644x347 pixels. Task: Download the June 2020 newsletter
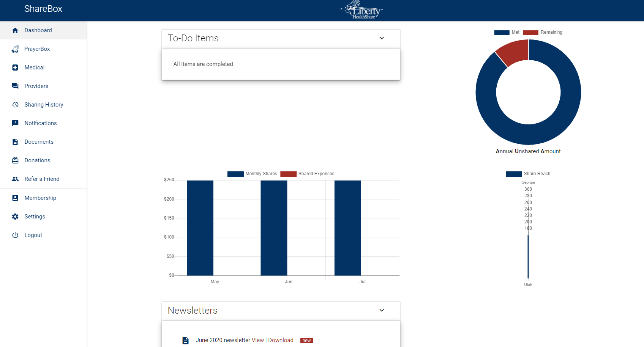click(281, 340)
